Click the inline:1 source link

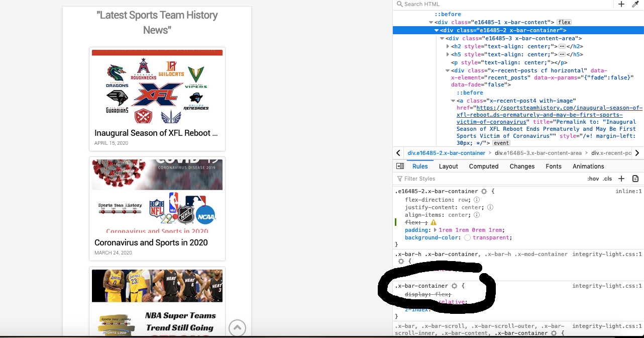(x=628, y=192)
